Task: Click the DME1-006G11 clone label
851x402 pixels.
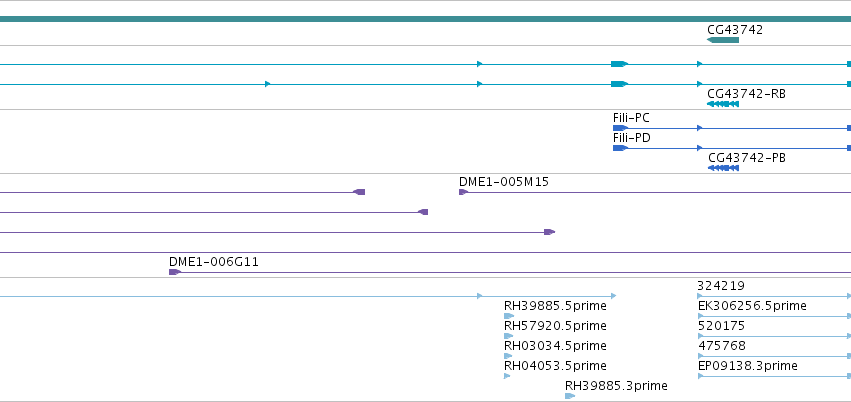Action: 214,262
